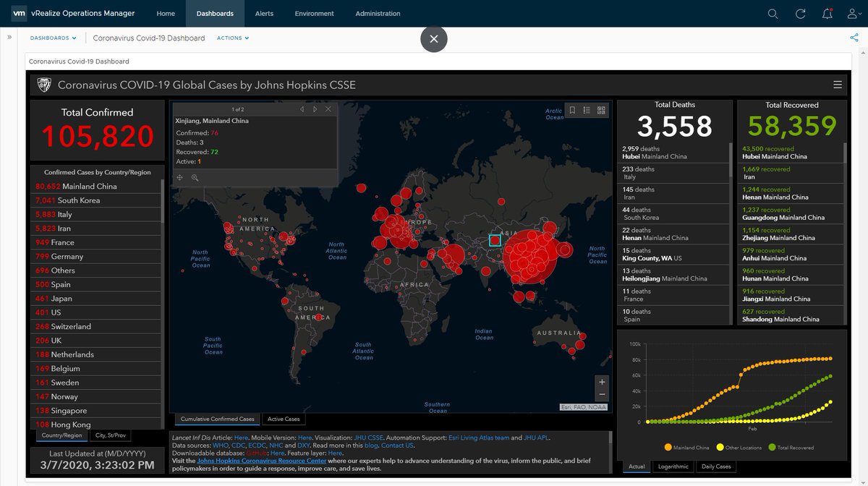Zoom out on the map with minus button
The height and width of the screenshot is (486, 868).
pyautogui.click(x=602, y=394)
